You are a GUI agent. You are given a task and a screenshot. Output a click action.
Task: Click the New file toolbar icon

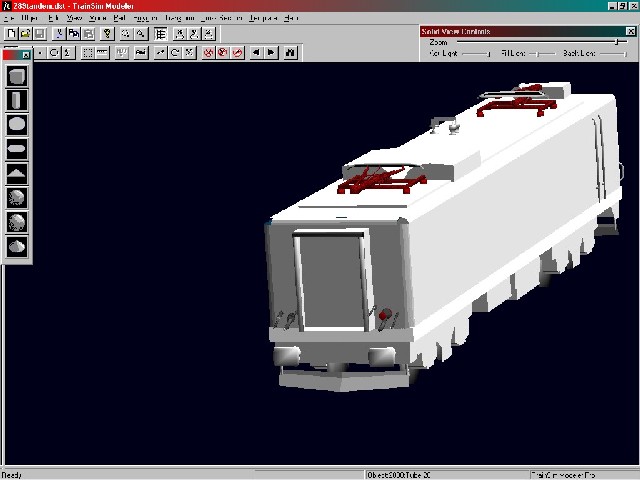tap(10, 34)
